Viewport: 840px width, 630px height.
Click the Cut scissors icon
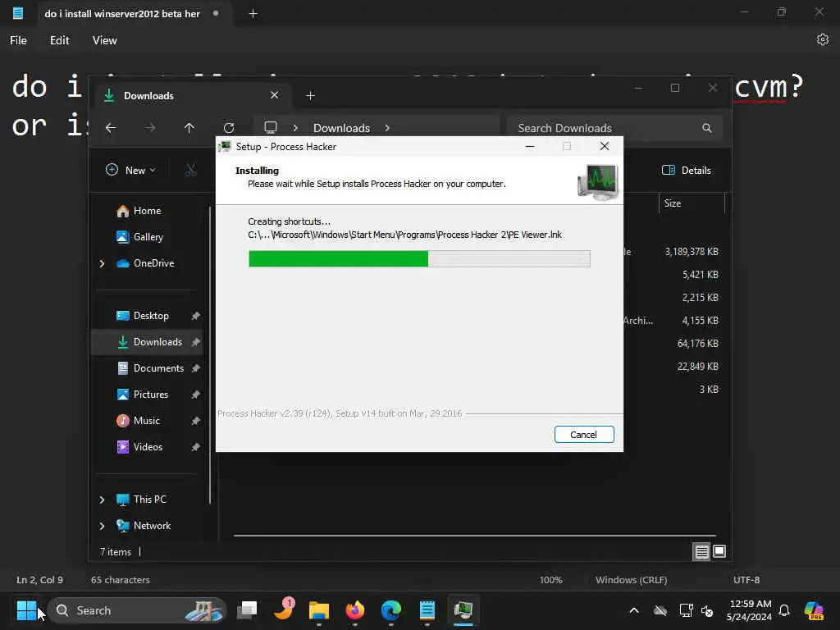point(190,171)
